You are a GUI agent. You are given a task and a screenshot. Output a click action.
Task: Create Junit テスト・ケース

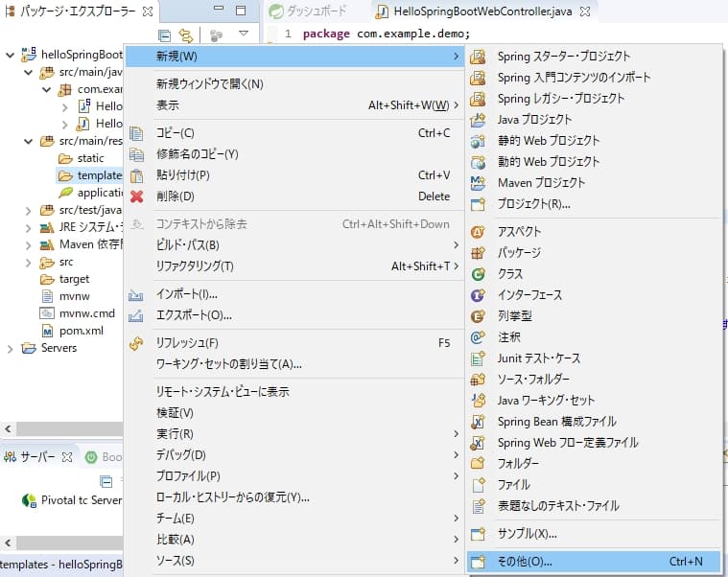593,358
